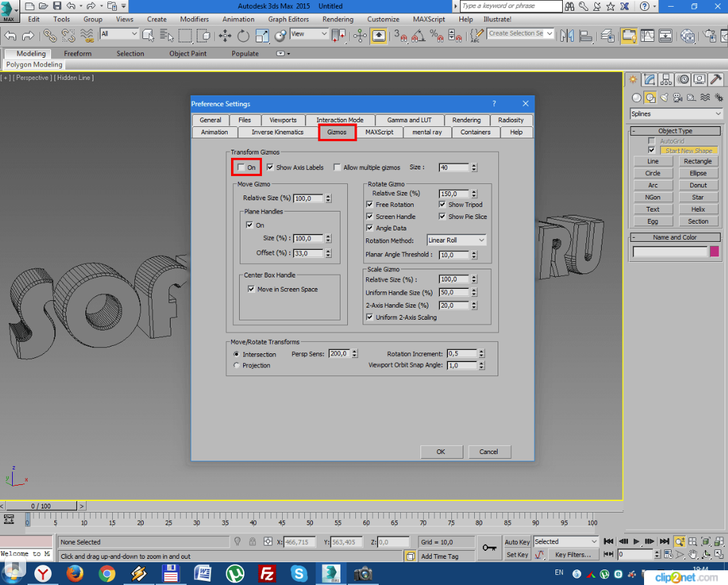728x585 pixels.
Task: Open the Create panel tab
Action: point(633,80)
